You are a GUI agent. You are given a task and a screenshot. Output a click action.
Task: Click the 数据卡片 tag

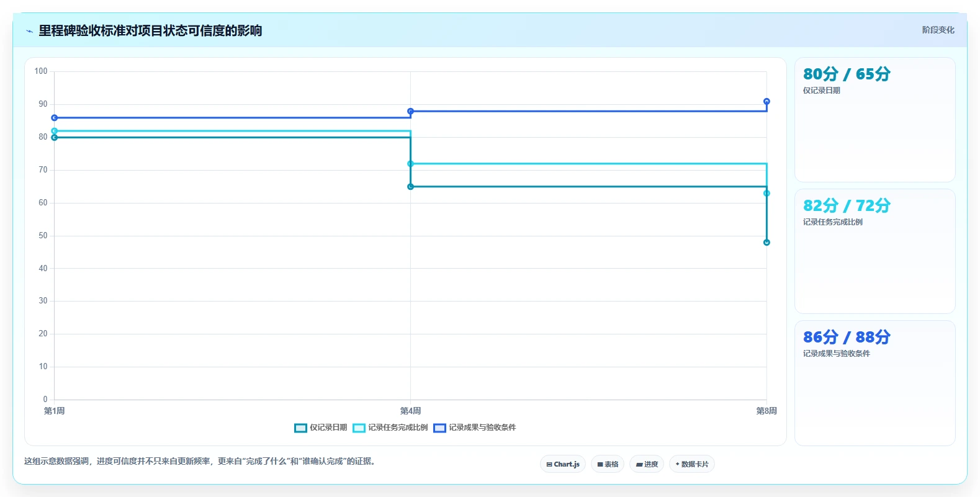click(x=692, y=464)
